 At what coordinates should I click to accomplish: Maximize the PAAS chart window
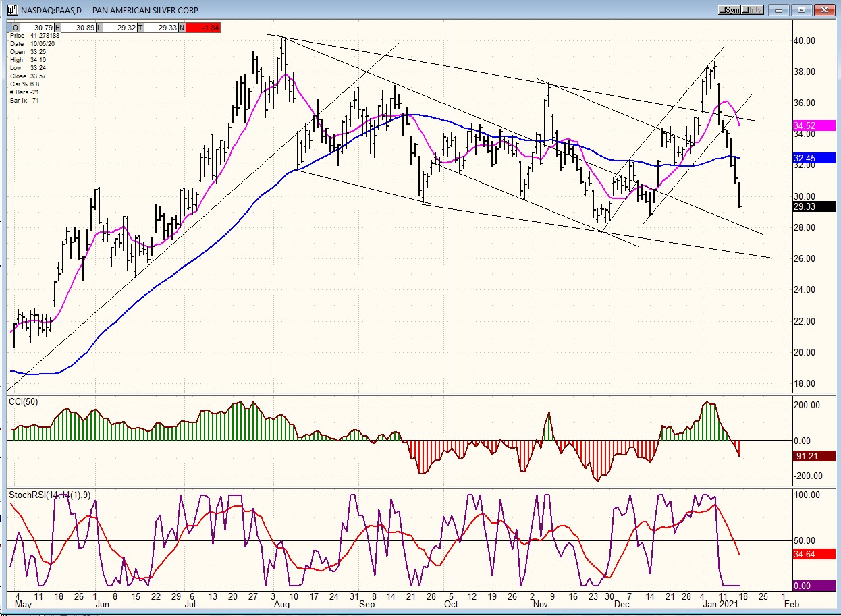(x=801, y=10)
